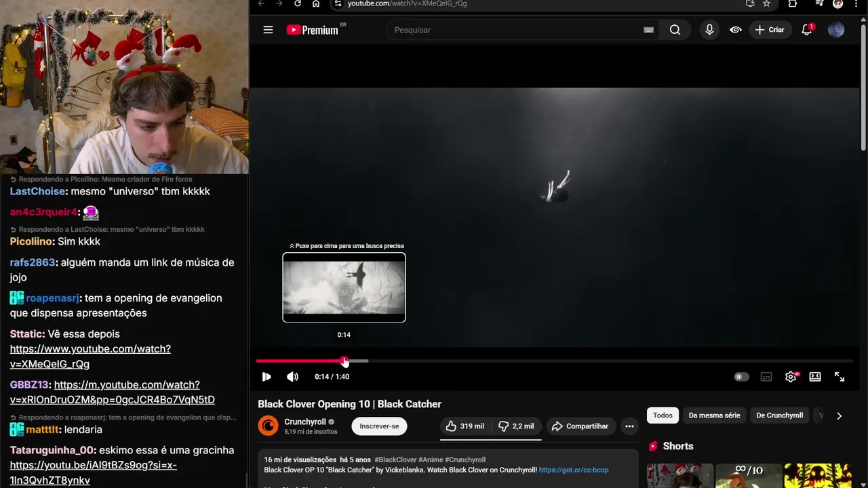Viewport: 868px width, 488px height.
Task: Go forward in browser history
Action: click(279, 3)
